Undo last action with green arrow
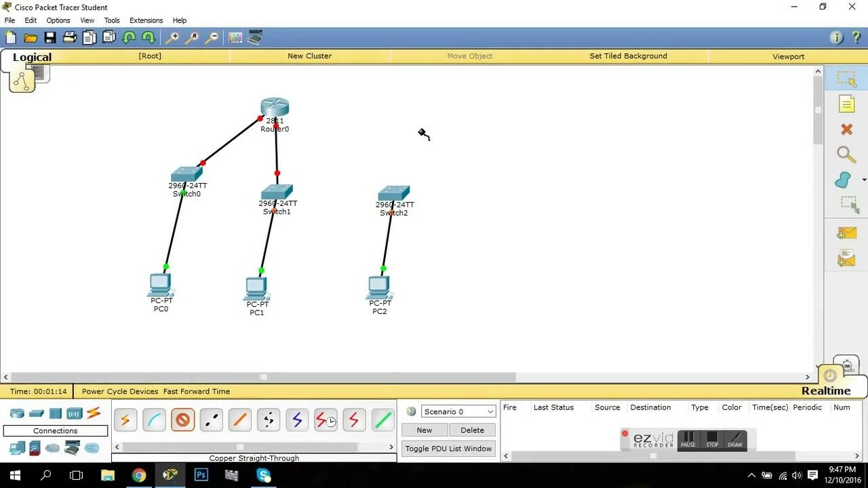Viewport: 868px width, 488px height. click(129, 38)
